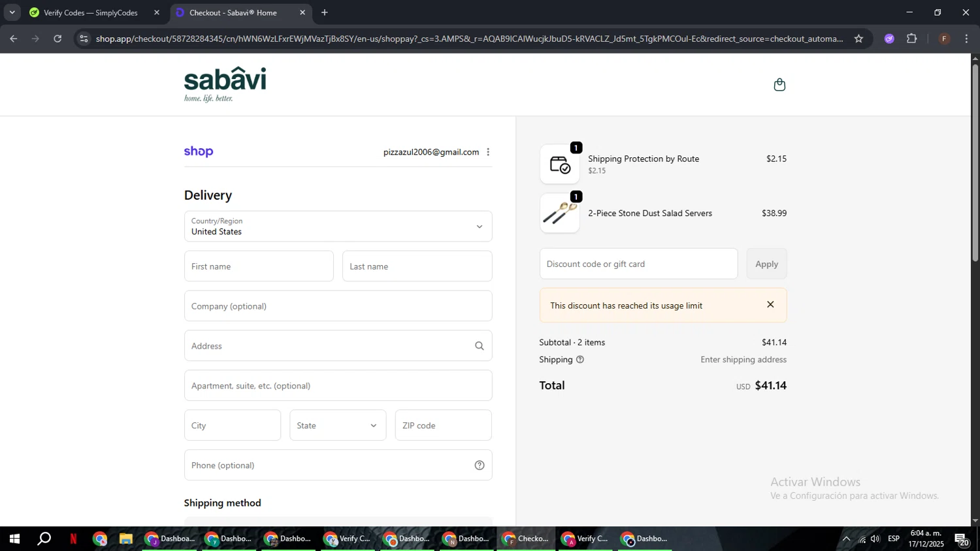This screenshot has width=980, height=551.
Task: Open the shopping bag cart icon
Action: tap(779, 85)
